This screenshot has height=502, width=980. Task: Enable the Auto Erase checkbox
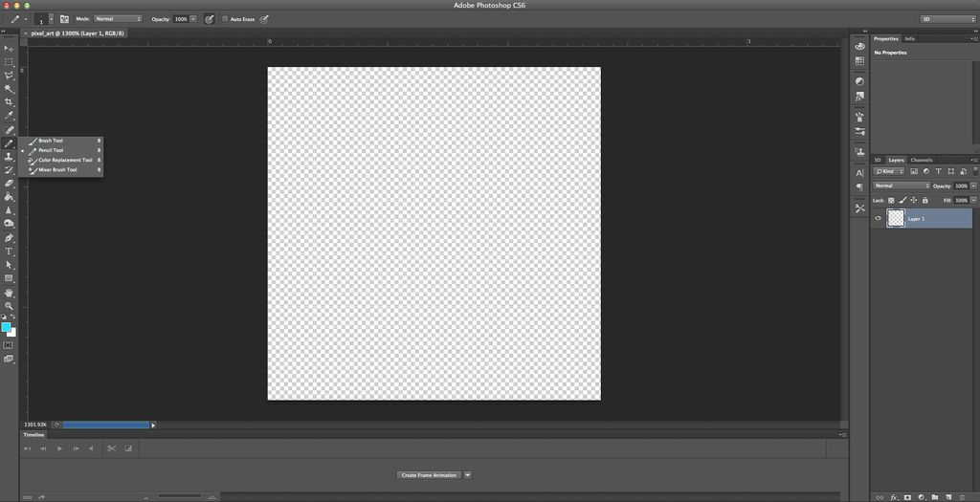225,19
